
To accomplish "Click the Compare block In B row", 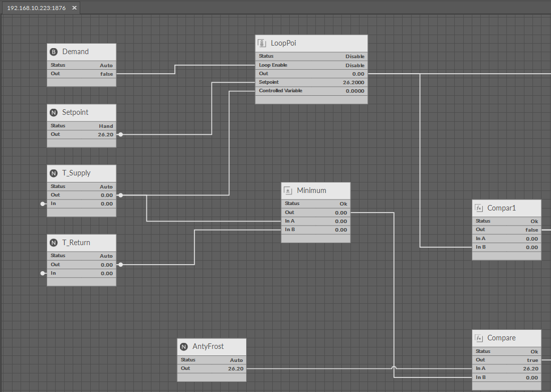I will click(x=506, y=377).
